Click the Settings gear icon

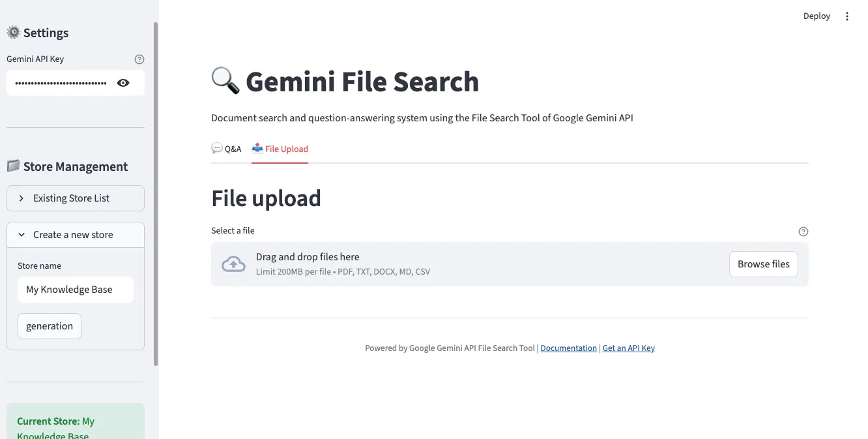coord(13,32)
